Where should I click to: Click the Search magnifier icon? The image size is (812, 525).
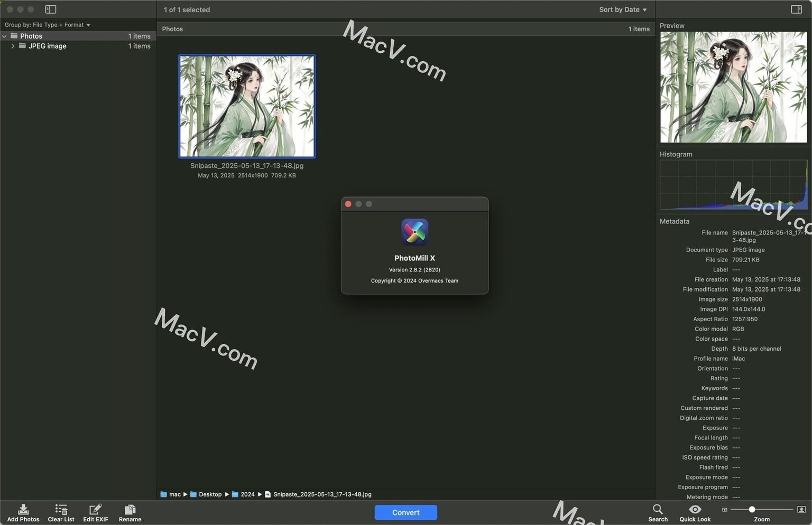658,509
